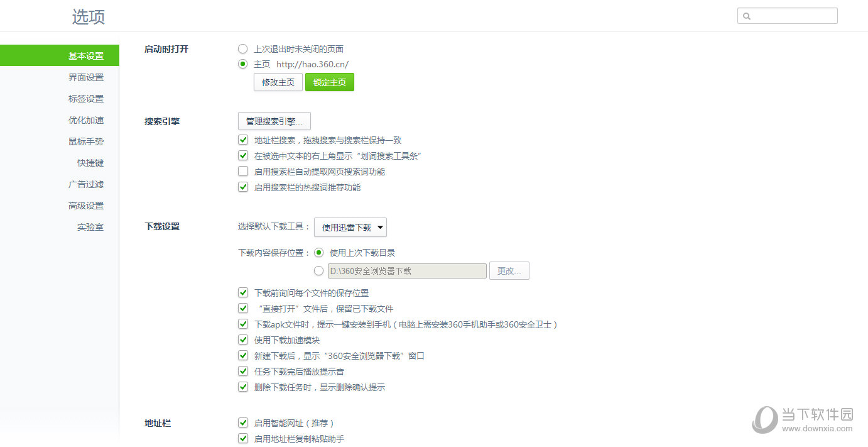The width and height of the screenshot is (868, 447).
Task: Click the 更改... button
Action: pos(509,271)
